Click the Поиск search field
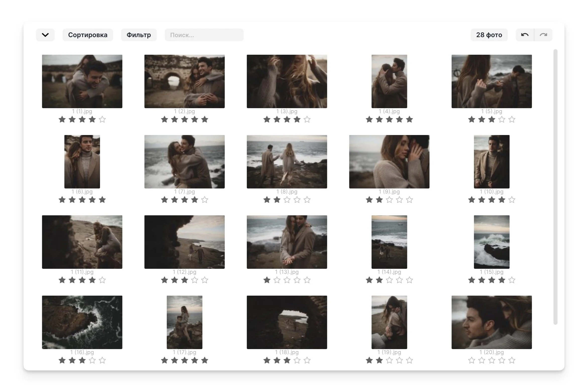Image resolution: width=588 pixels, height=392 pixels. [204, 35]
